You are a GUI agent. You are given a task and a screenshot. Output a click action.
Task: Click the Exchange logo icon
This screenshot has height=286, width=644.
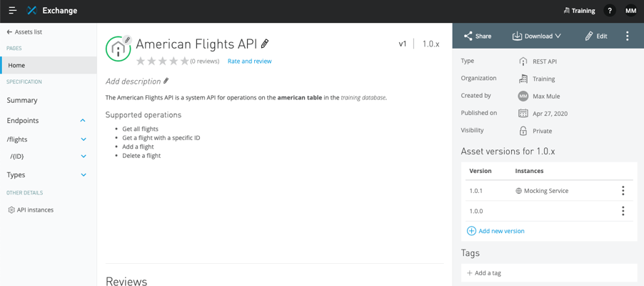pos(31,11)
